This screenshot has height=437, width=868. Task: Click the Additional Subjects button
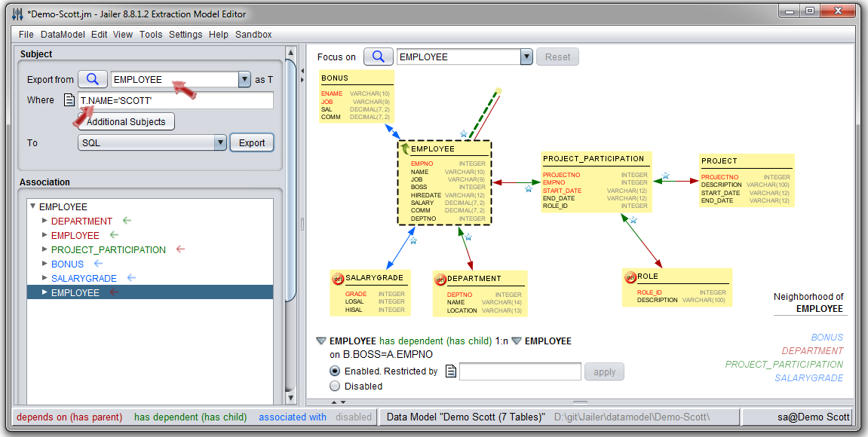click(126, 121)
